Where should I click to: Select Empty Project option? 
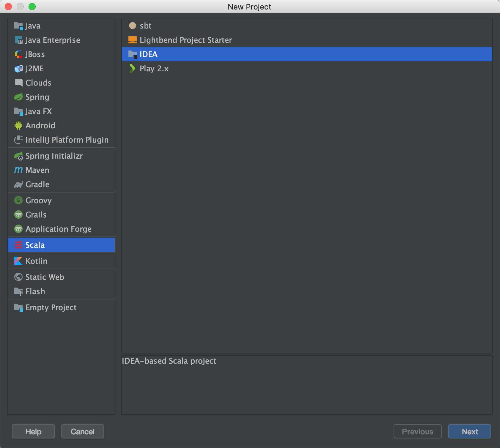tap(61, 307)
